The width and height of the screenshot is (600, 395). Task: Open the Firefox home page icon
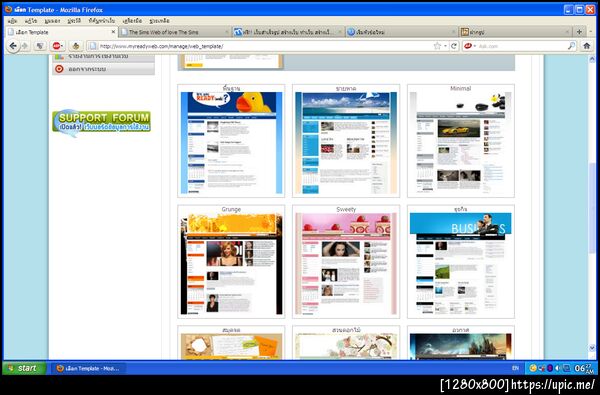pos(587,46)
